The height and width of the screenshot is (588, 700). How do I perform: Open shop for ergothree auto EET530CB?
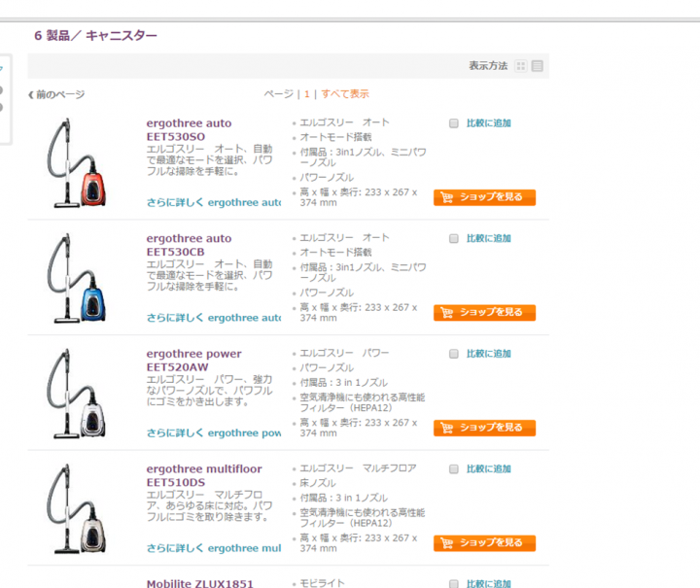[x=484, y=312]
